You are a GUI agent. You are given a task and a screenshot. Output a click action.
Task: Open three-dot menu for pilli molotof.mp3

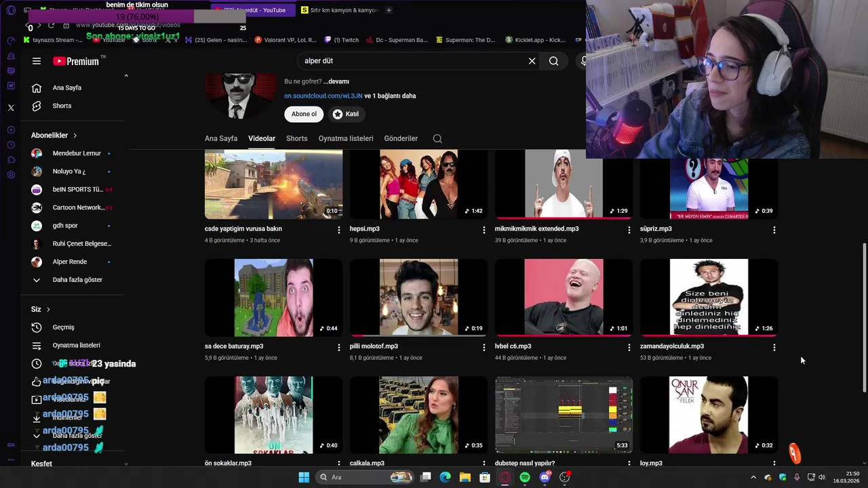pos(484,348)
